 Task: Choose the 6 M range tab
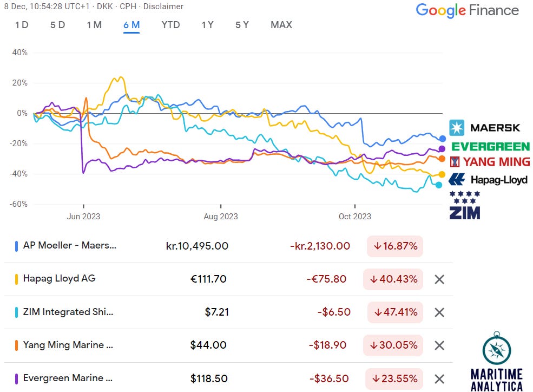click(131, 25)
